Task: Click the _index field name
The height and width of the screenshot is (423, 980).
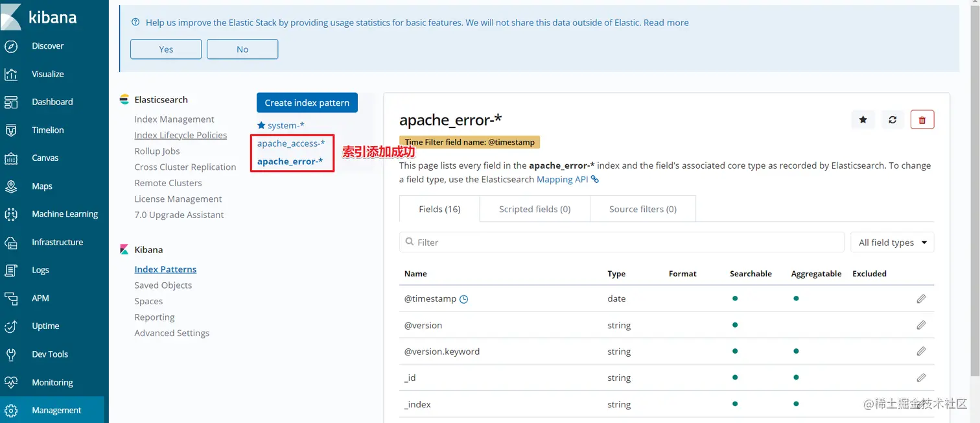Action: point(417,404)
